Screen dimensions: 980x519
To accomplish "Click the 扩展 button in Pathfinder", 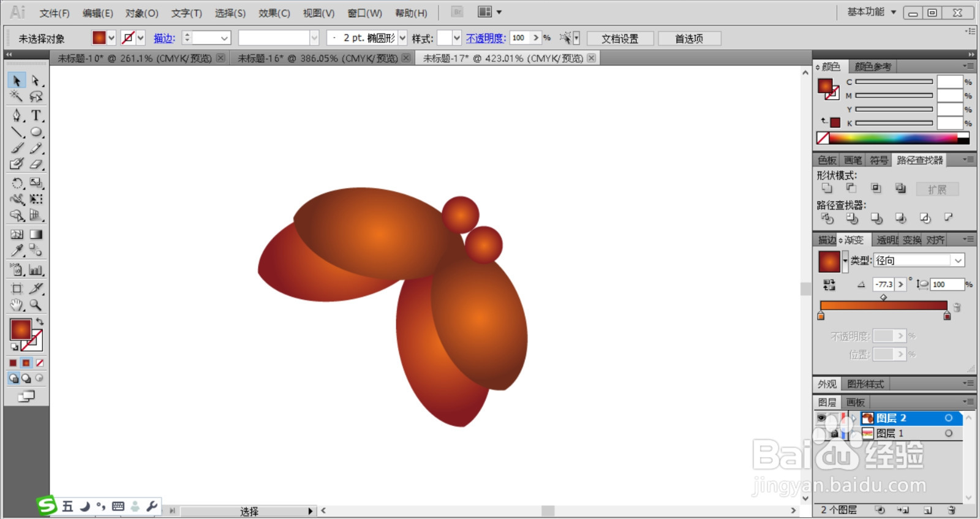I will point(937,189).
